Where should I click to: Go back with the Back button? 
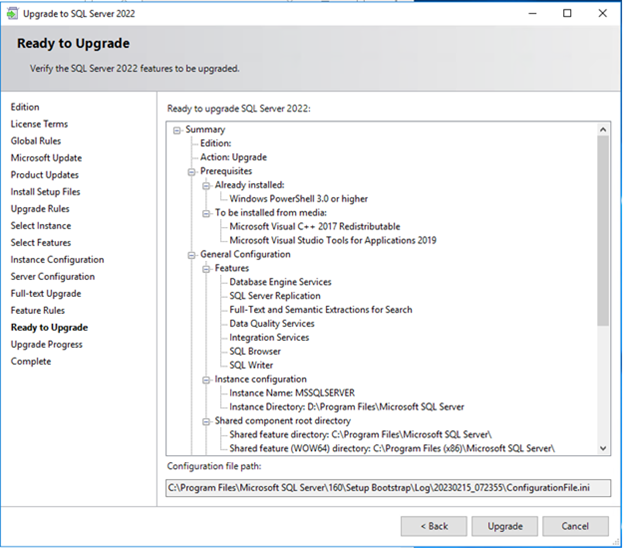click(434, 526)
